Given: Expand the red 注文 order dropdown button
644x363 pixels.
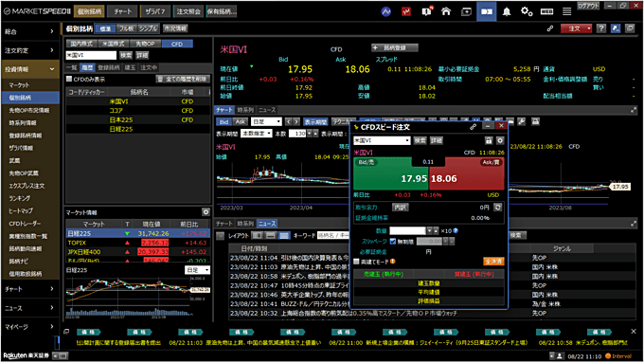Looking at the screenshot, I should click(x=589, y=28).
